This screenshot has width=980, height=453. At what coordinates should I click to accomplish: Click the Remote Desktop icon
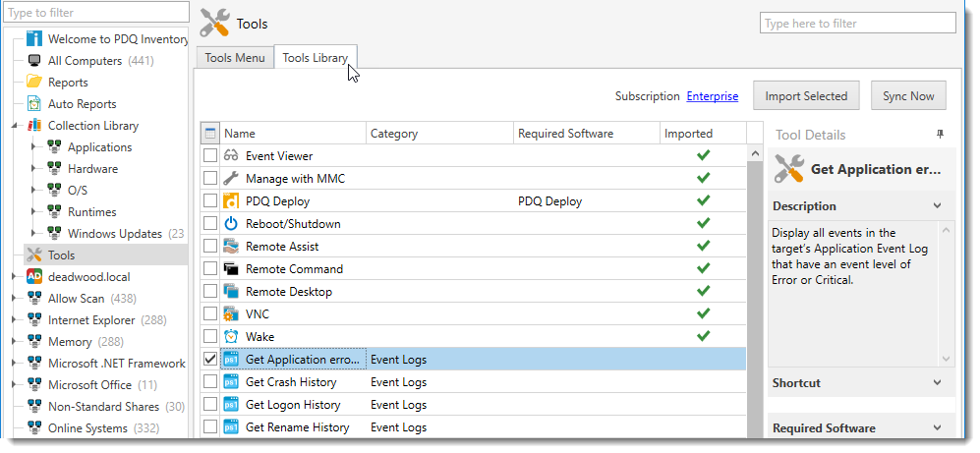(x=231, y=291)
